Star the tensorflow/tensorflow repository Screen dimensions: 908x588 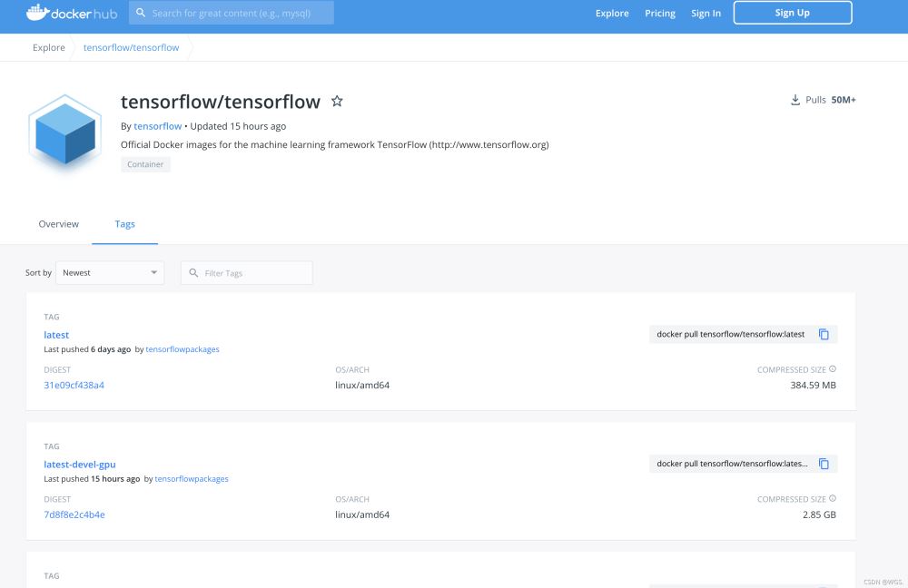pyautogui.click(x=337, y=101)
